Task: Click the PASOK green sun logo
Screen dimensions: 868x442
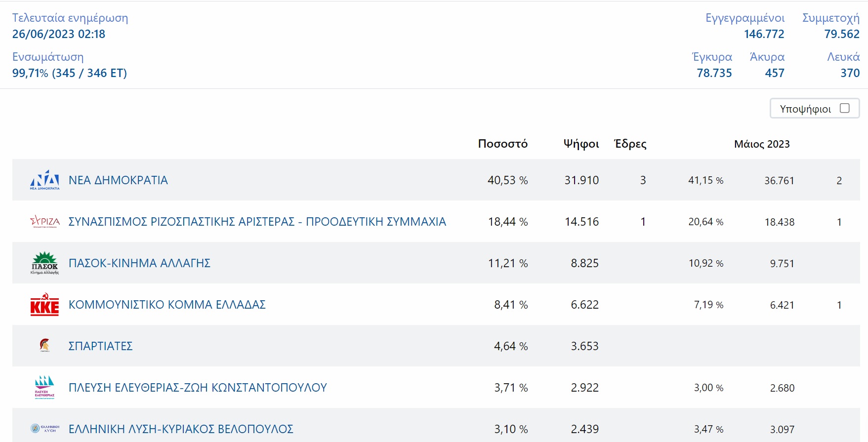Action: pyautogui.click(x=44, y=263)
